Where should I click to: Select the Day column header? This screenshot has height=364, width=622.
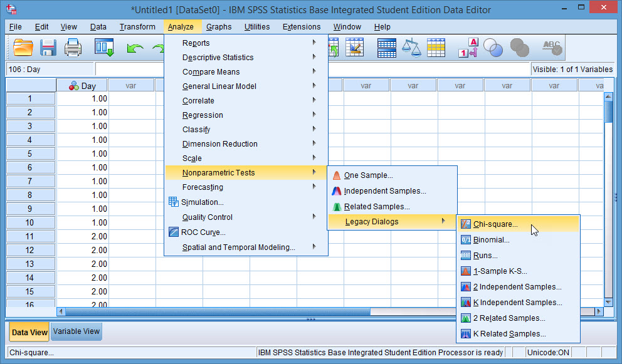coord(82,86)
